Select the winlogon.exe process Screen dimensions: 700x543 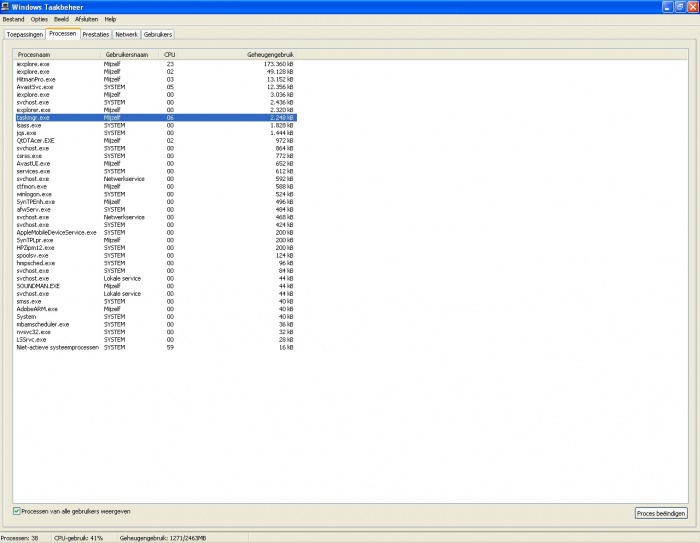[x=155, y=194]
